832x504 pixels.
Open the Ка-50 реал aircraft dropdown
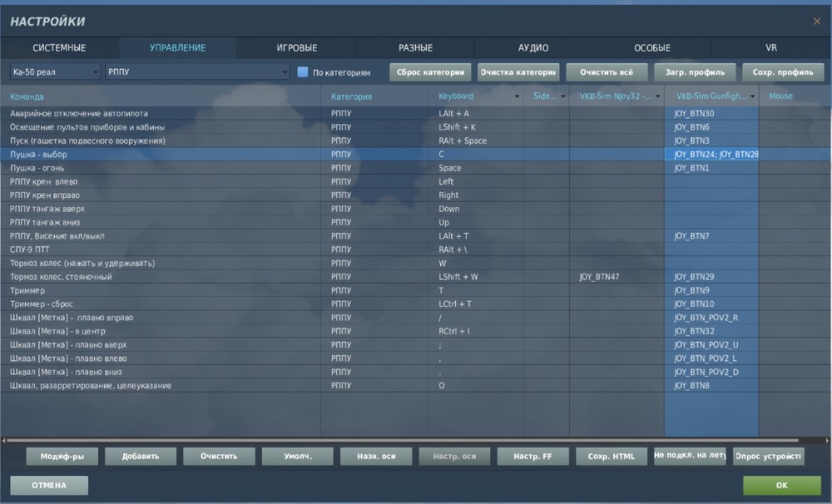coord(55,72)
